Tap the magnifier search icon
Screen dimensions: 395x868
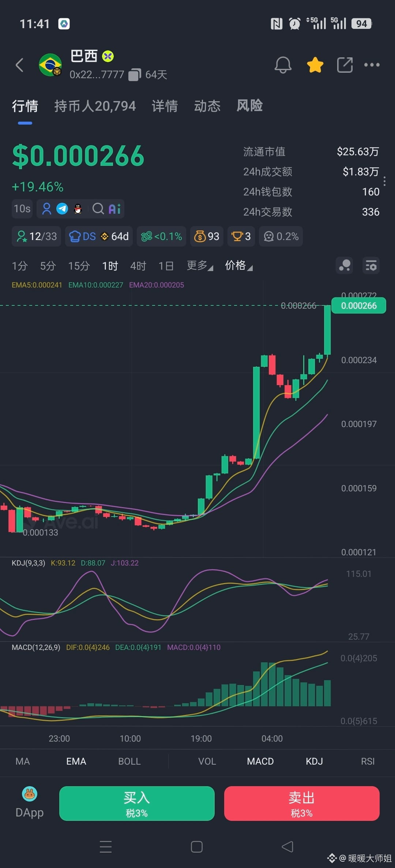pos(98,209)
